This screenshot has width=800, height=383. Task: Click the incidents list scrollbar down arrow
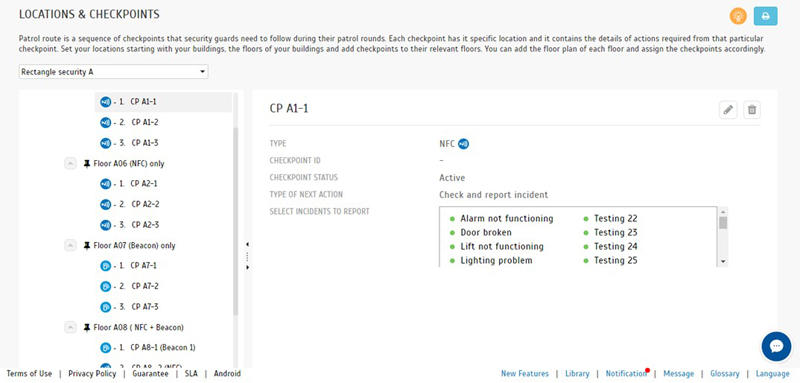[723, 261]
